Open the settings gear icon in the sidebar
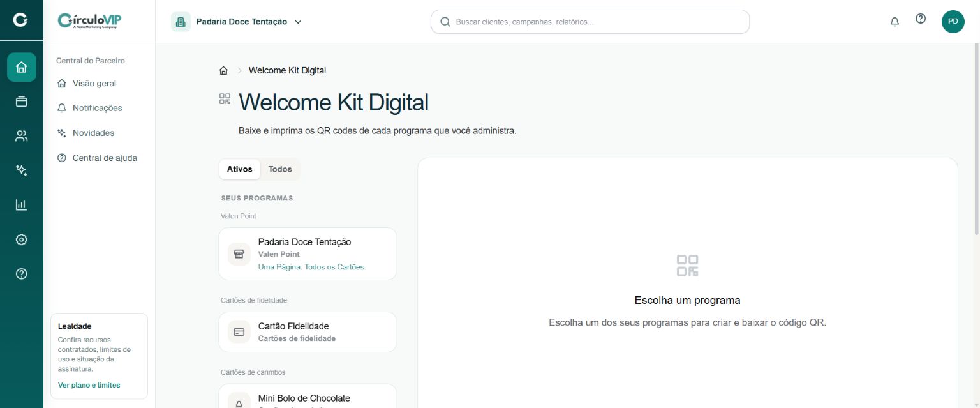This screenshot has width=980, height=408. click(x=22, y=239)
